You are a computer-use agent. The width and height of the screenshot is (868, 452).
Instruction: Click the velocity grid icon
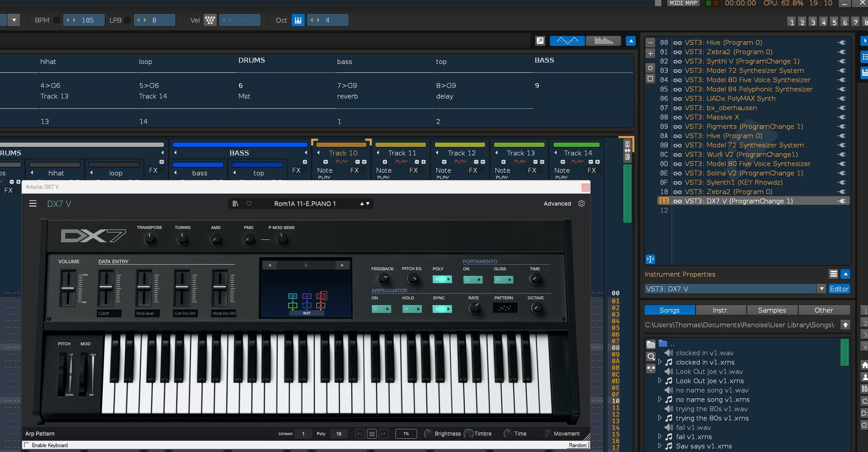(210, 20)
